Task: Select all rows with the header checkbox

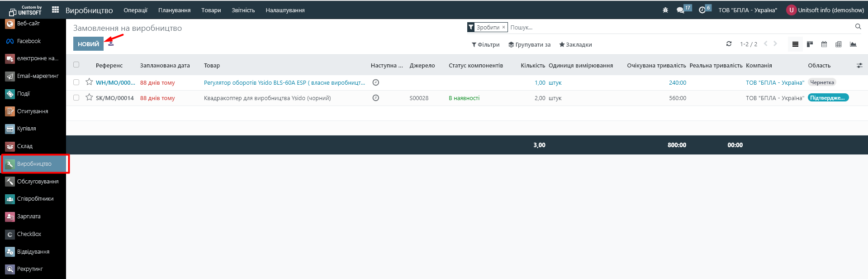Action: pos(76,65)
